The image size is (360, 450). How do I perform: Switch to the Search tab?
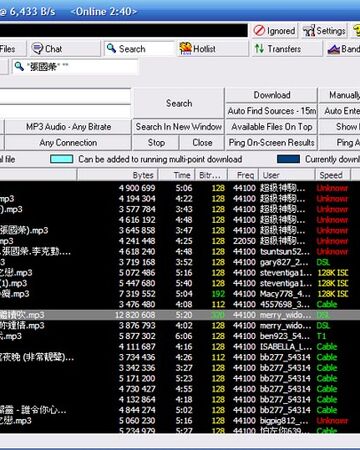point(139,49)
